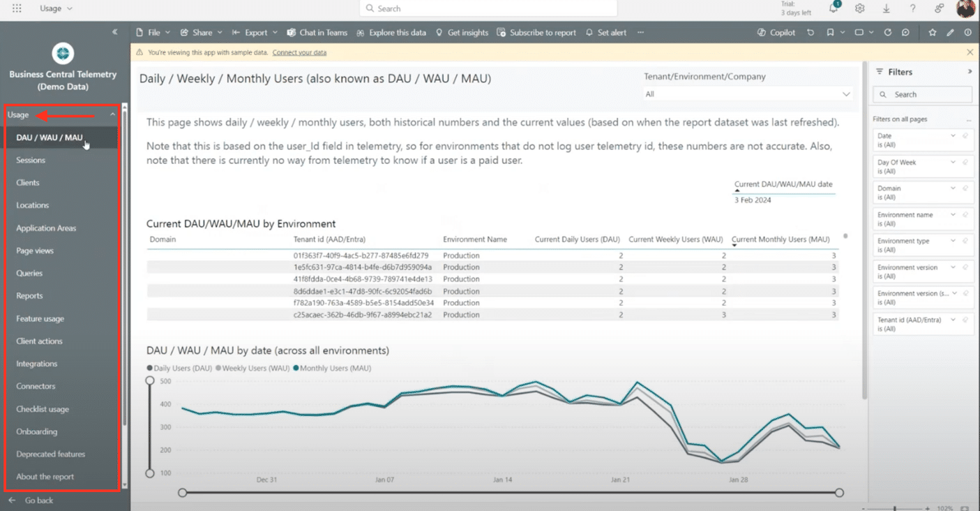Screen dimensions: 980x511
Task: Open the Share menu
Action: tap(201, 32)
